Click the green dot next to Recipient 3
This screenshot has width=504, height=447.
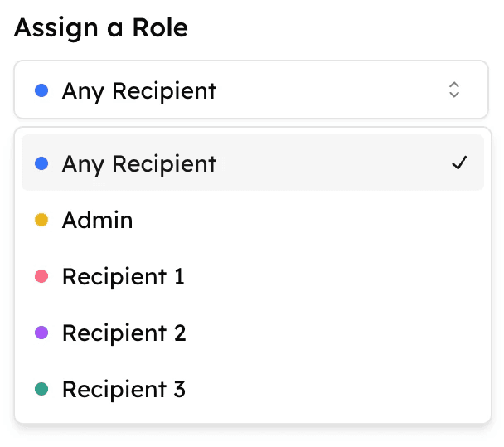point(41,389)
